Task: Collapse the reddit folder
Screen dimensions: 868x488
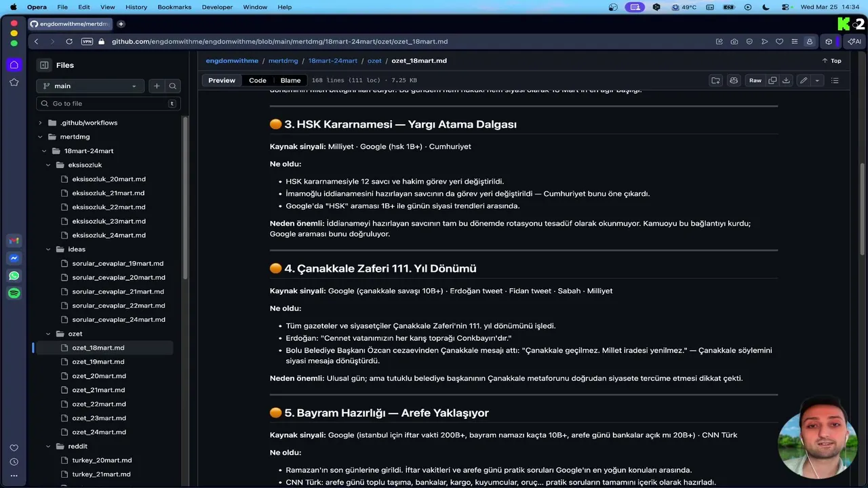Action: tap(48, 447)
